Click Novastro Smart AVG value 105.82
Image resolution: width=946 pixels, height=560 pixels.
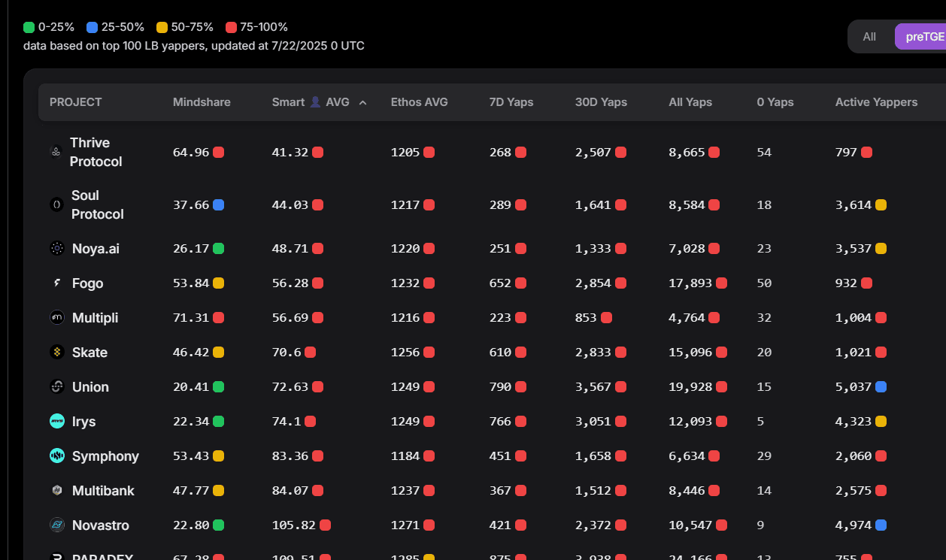click(x=294, y=525)
